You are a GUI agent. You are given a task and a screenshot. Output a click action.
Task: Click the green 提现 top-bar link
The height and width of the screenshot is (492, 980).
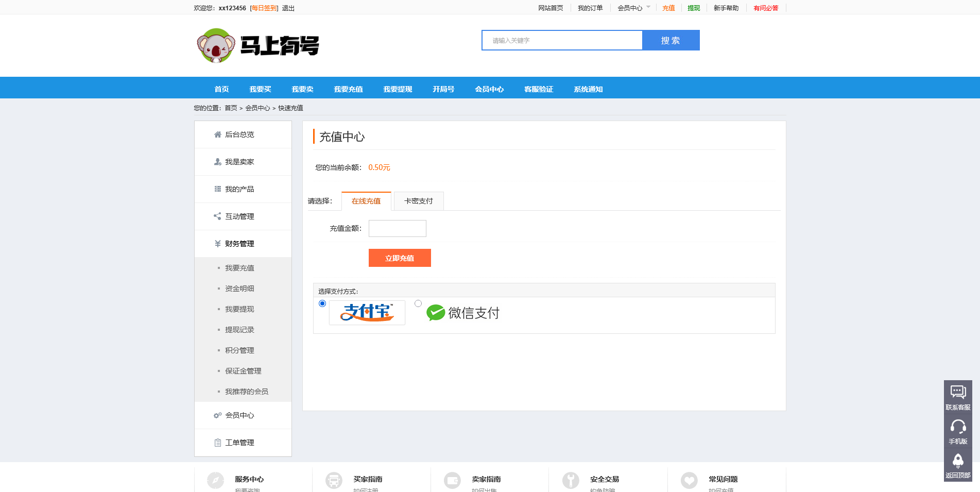tap(694, 8)
